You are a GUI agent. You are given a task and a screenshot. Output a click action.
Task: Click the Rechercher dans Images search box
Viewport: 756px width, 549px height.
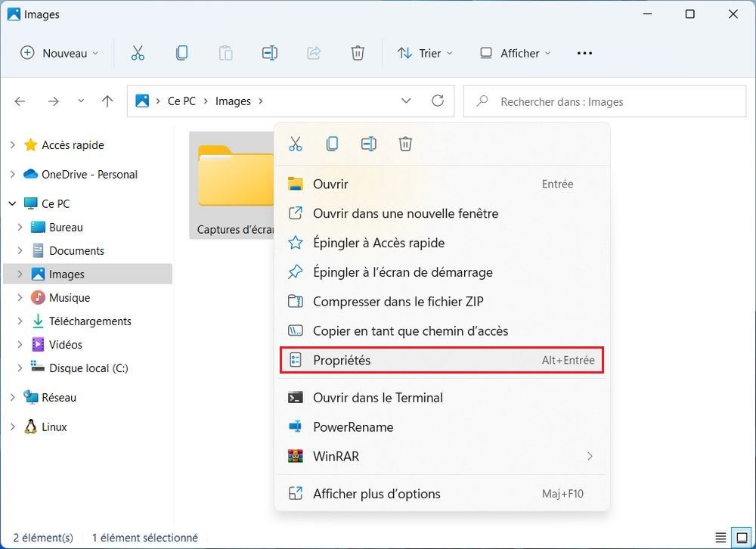point(605,101)
